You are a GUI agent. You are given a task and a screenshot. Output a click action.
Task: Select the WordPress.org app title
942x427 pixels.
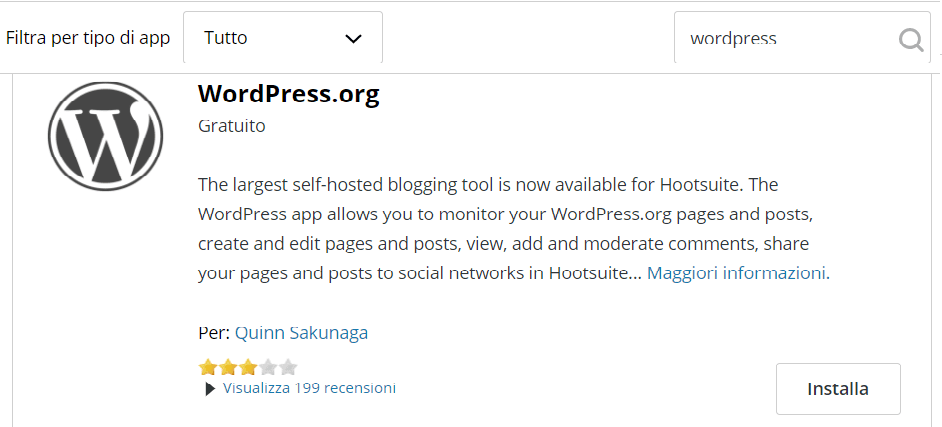click(x=289, y=94)
